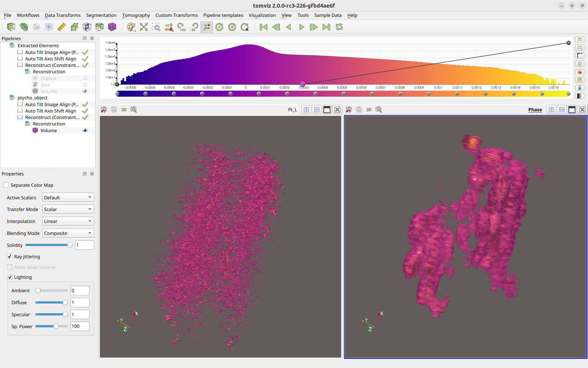This screenshot has width=588, height=368.
Task: Rescale color map to data range
Action: pyautogui.click(x=579, y=40)
